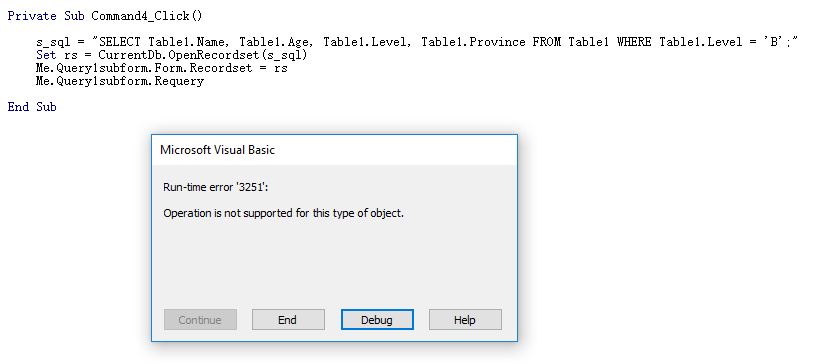Viewport: 817px width, 364px height.
Task: Click the Me.Query1subform.Requery line
Action: click(x=120, y=81)
